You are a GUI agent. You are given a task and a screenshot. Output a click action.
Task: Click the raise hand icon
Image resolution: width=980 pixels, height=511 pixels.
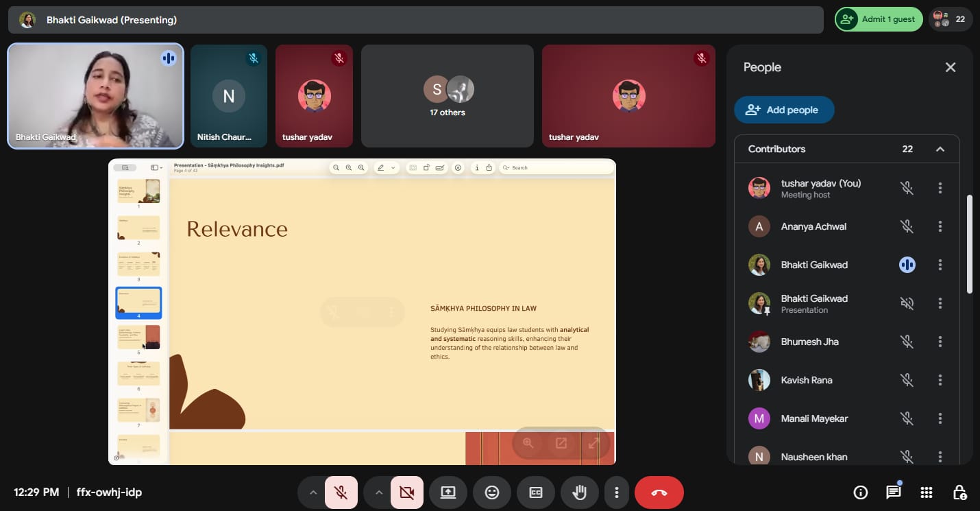(580, 492)
